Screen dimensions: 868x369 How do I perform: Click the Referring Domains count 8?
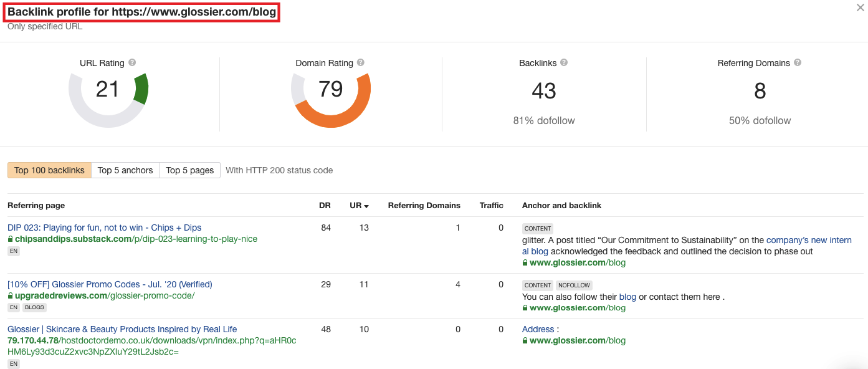point(760,91)
